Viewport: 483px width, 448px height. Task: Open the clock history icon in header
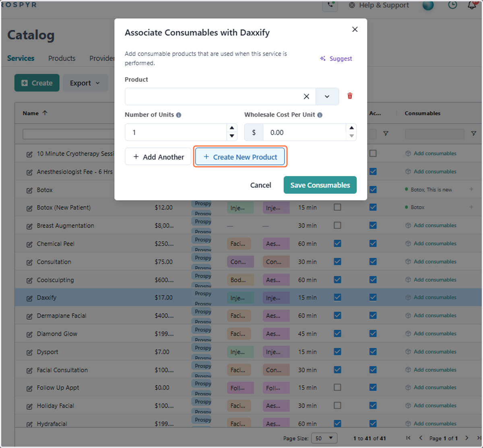click(x=453, y=5)
